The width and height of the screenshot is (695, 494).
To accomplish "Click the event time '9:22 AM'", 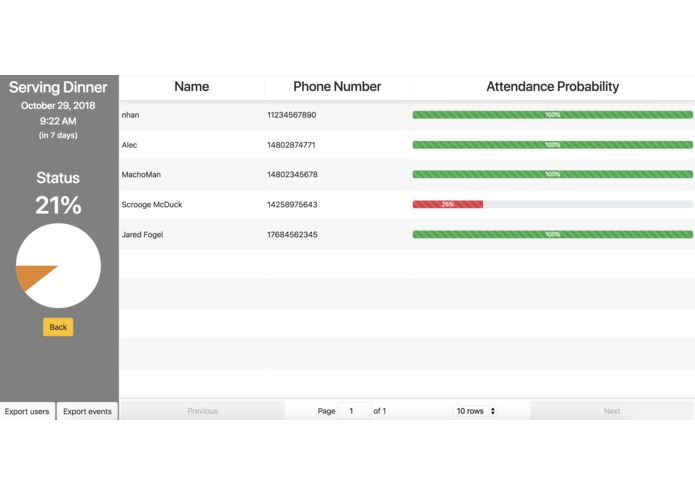I will click(58, 121).
